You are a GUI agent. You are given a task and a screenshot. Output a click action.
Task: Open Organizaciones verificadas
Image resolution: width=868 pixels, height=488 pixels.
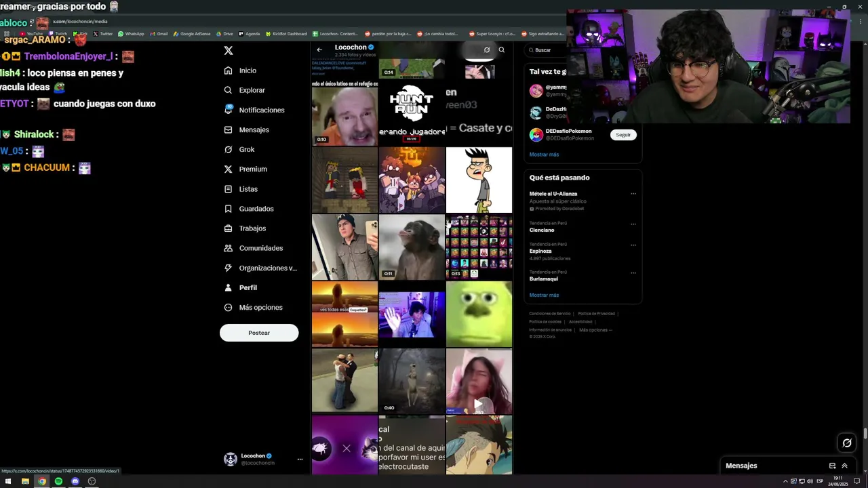click(x=260, y=268)
